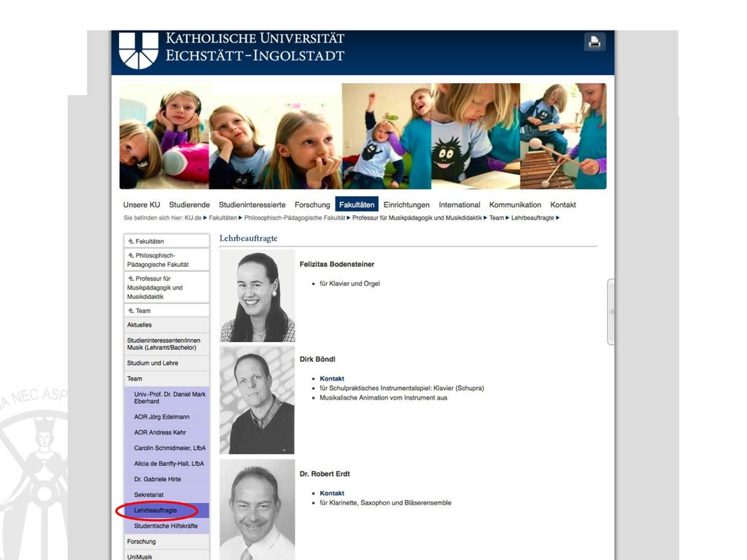Open Aktuelles in sidebar
This screenshot has height=560, width=747.
[166, 324]
